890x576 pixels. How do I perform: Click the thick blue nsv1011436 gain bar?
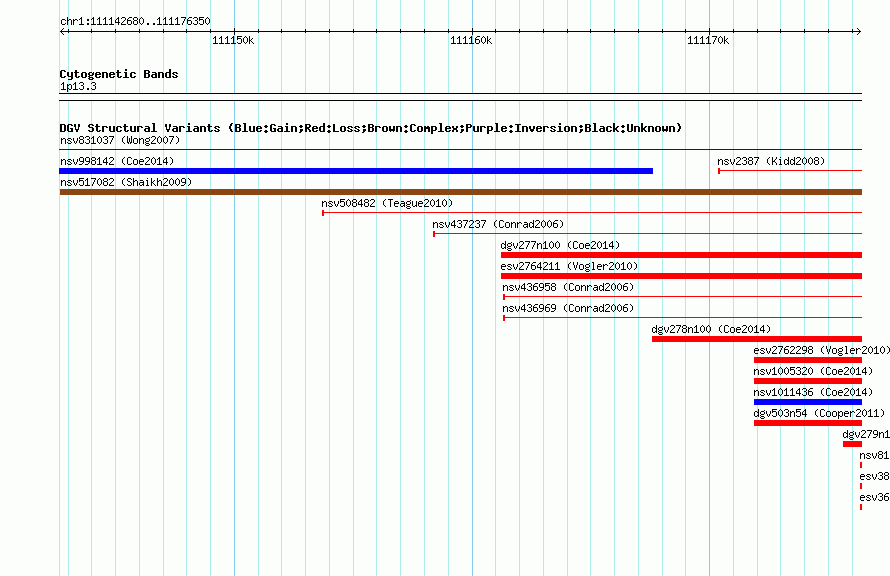click(808, 402)
